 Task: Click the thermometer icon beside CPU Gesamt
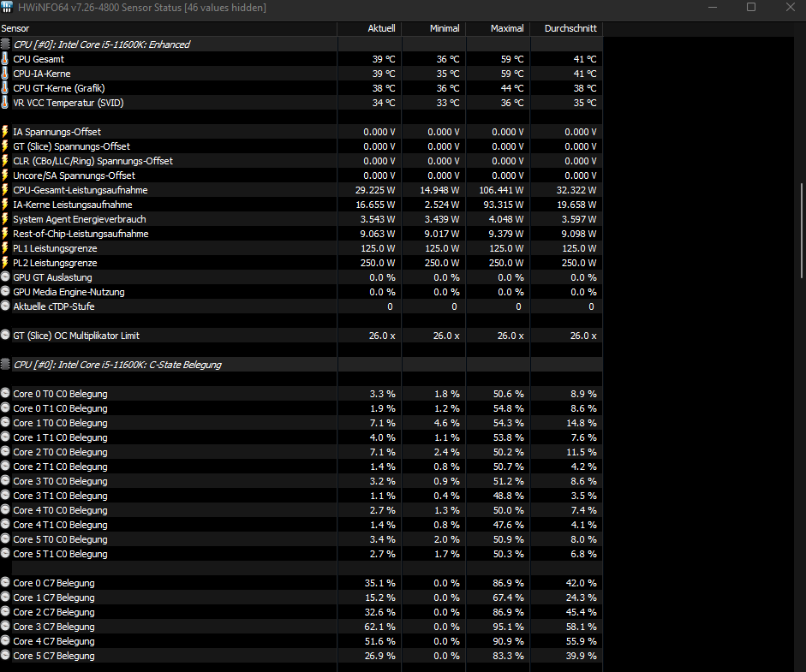(5, 58)
